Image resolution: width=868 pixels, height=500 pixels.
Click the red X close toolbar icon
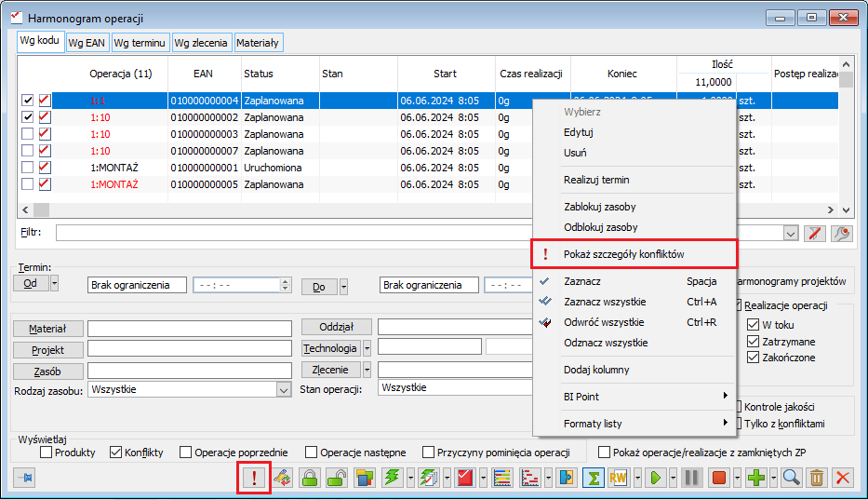pyautogui.click(x=843, y=478)
